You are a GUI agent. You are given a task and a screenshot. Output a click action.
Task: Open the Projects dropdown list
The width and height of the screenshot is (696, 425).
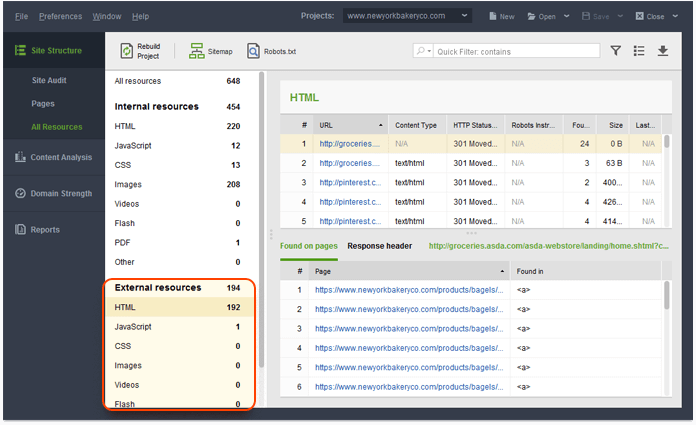click(x=407, y=16)
